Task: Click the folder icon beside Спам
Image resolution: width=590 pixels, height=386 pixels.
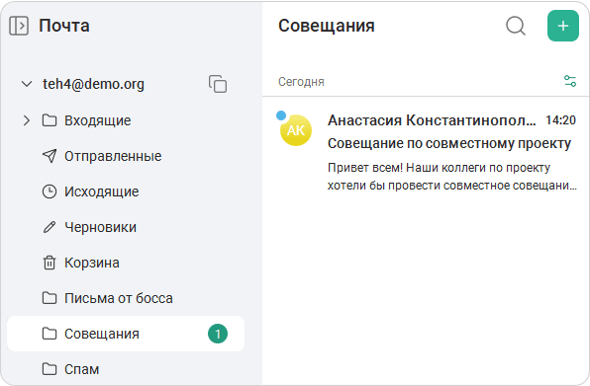Action: point(49,369)
